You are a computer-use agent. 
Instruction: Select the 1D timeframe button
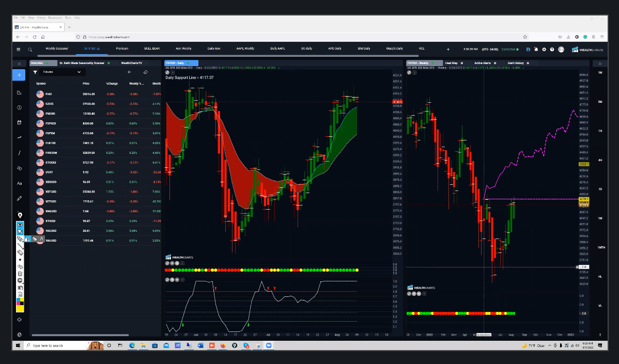pos(600,189)
